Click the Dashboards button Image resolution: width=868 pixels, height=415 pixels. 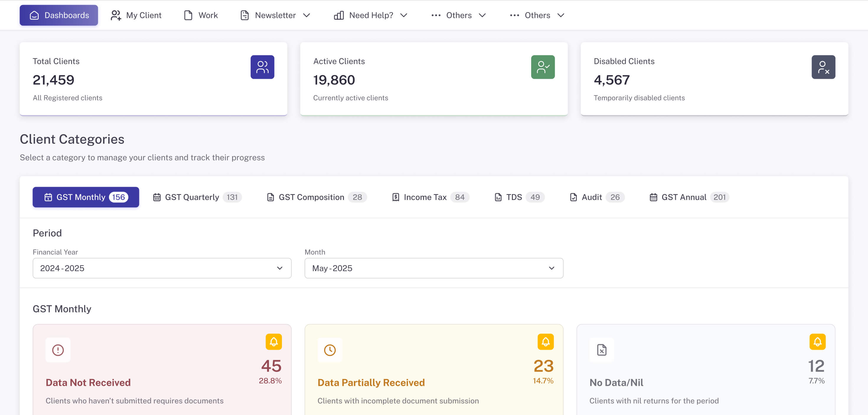tap(59, 15)
